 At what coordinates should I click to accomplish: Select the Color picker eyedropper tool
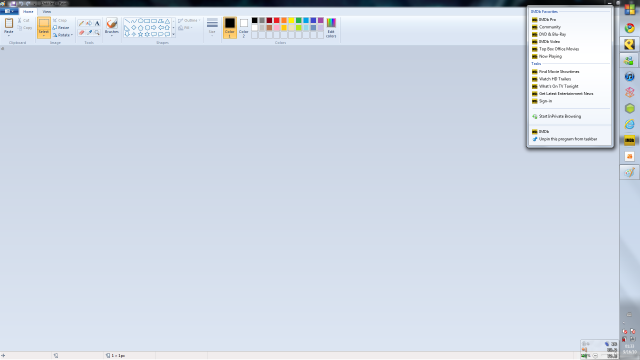click(x=89, y=32)
